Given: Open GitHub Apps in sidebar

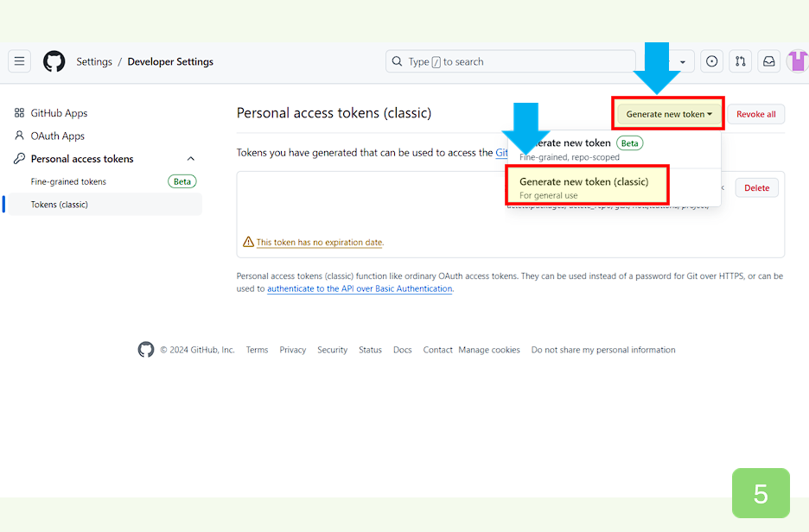Looking at the screenshot, I should click(x=59, y=113).
